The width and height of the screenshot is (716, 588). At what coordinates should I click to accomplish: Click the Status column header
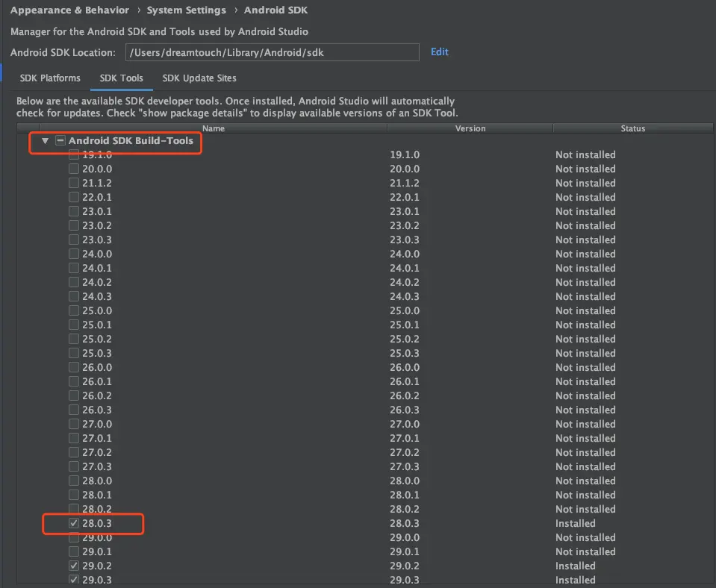point(633,128)
